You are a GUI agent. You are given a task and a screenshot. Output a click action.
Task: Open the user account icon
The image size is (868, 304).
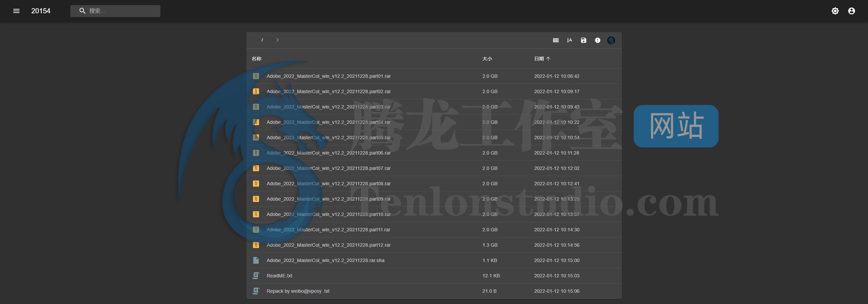(x=851, y=11)
